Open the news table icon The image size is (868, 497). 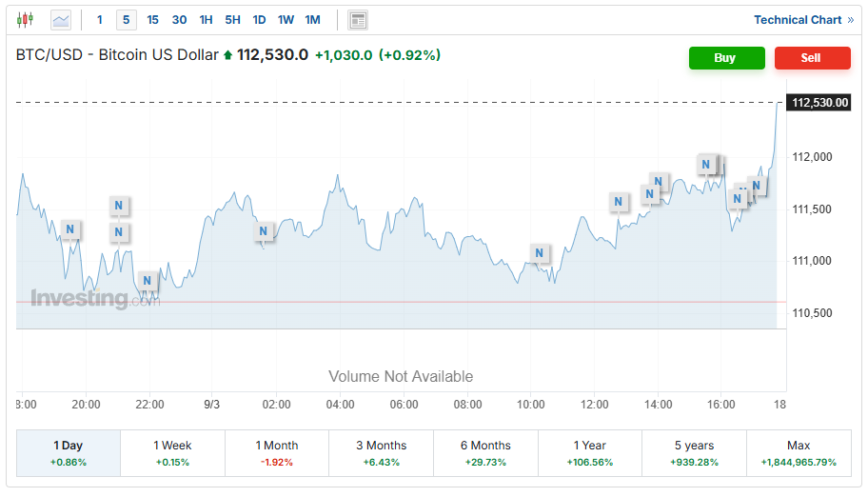point(358,21)
